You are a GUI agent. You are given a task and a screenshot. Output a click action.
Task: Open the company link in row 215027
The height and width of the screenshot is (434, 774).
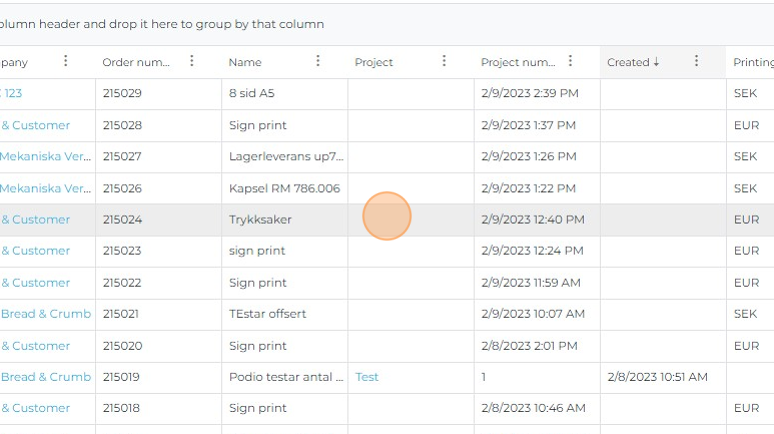(x=46, y=157)
